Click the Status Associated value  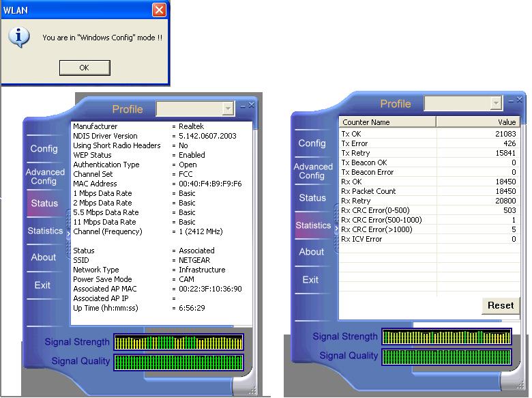pyautogui.click(x=197, y=251)
